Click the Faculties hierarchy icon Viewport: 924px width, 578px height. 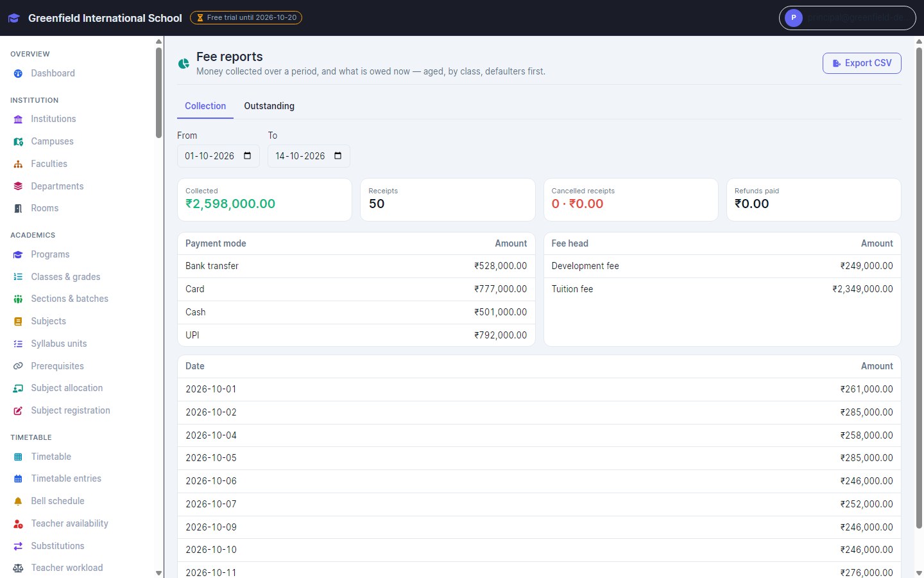[18, 164]
